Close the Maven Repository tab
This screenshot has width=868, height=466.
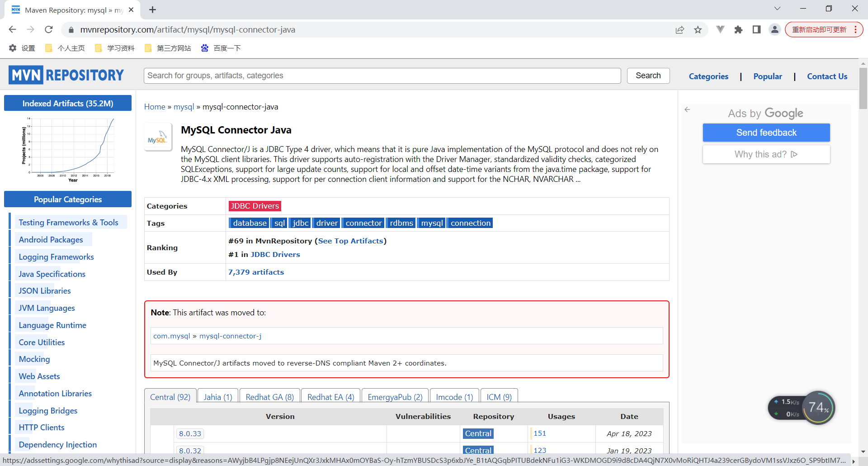(131, 10)
